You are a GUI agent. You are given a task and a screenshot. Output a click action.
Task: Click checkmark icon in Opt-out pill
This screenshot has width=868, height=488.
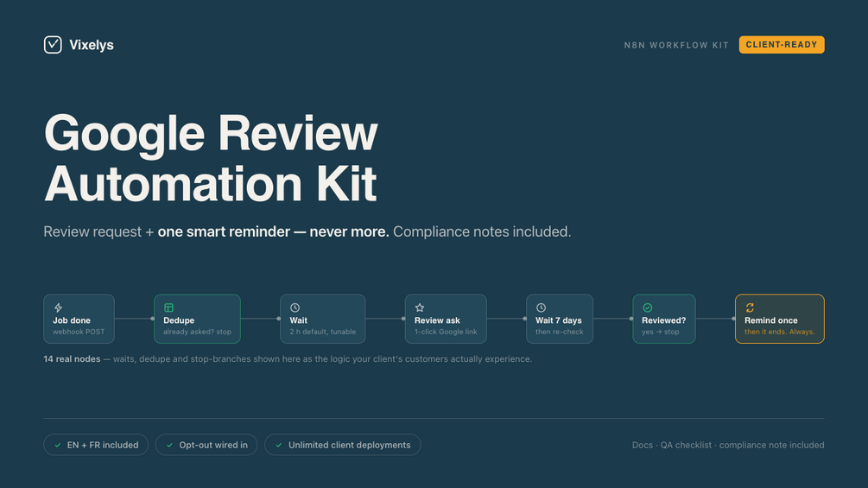tap(169, 445)
